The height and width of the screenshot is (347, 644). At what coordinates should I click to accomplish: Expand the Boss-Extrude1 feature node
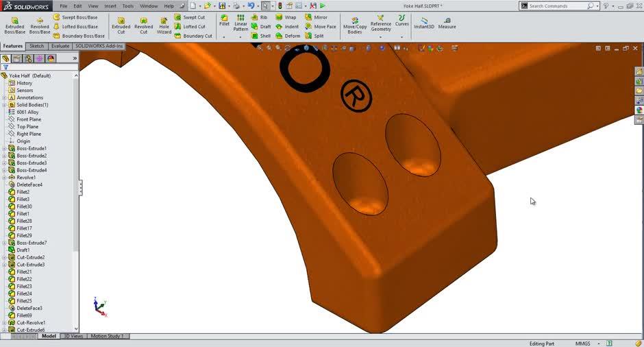(4, 149)
